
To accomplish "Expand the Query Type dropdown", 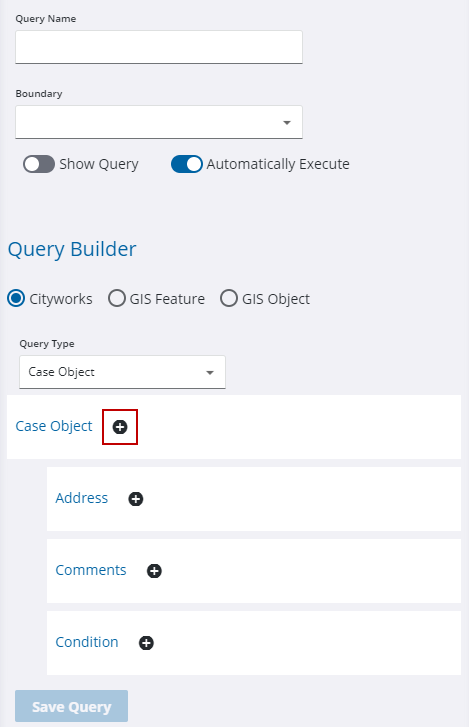I will 122,372.
